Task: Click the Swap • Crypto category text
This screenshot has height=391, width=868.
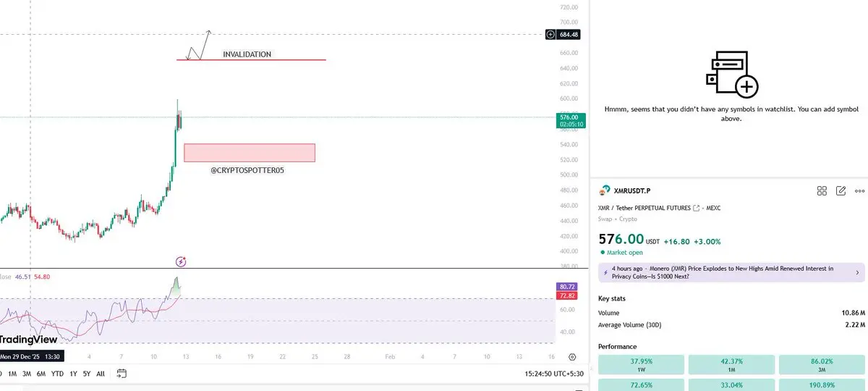Action: click(617, 219)
